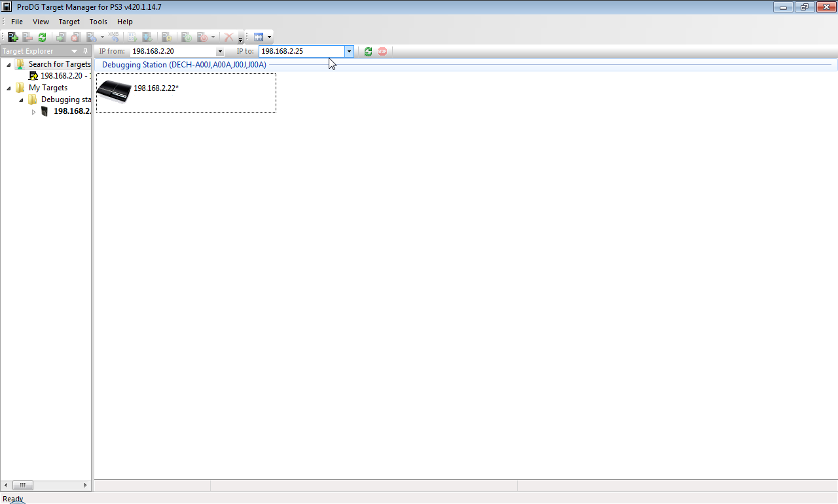Click the greyed XMB toolbar icon
This screenshot has height=504, width=838.
(x=114, y=37)
